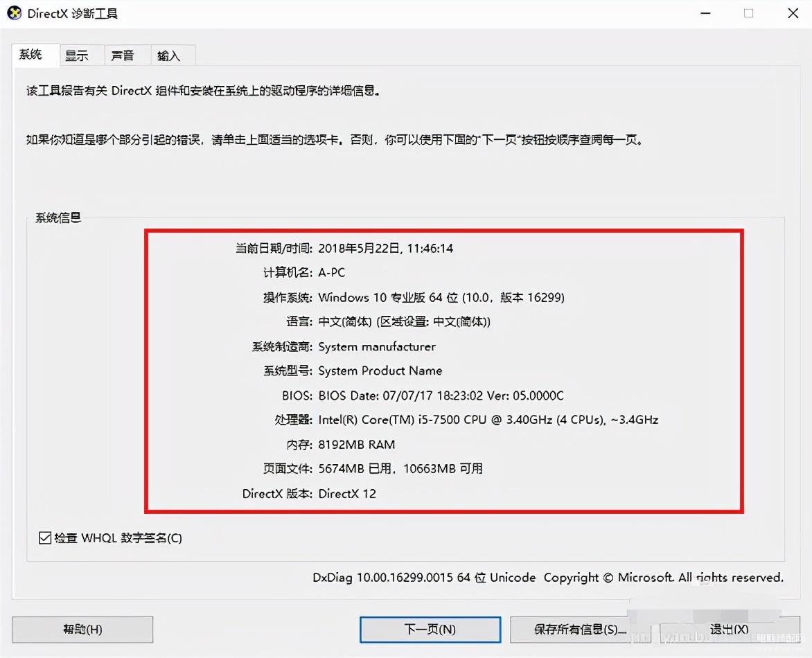Click the 操作系统 Windows 10 line
The width and height of the screenshot is (812, 658).
[x=414, y=297]
